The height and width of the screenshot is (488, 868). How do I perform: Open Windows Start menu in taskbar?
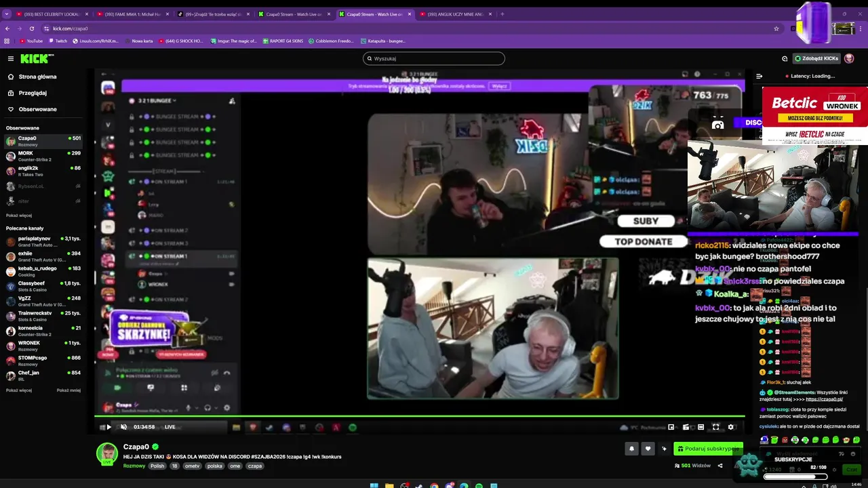[x=373, y=485]
